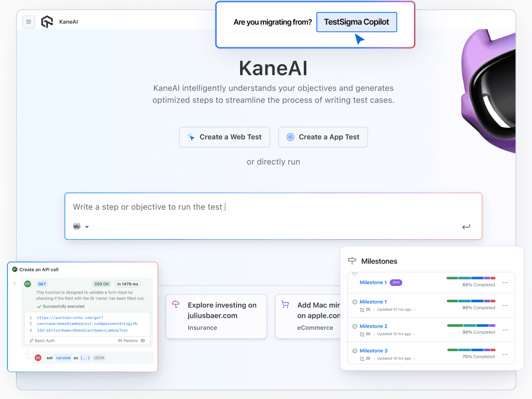Click the eCommerce shopping cart icon
Image resolution: width=532 pixels, height=399 pixels.
click(285, 304)
